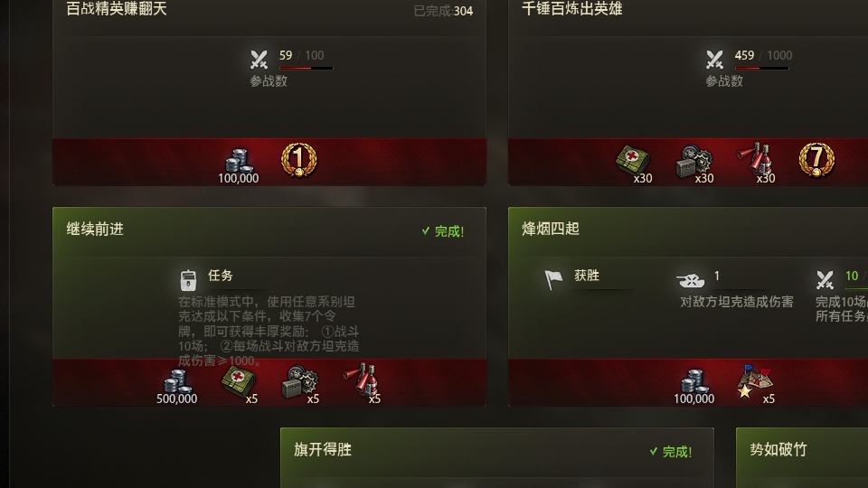The image size is (868, 488).
Task: Open the 旗开得胜 mission card
Action: [497, 457]
